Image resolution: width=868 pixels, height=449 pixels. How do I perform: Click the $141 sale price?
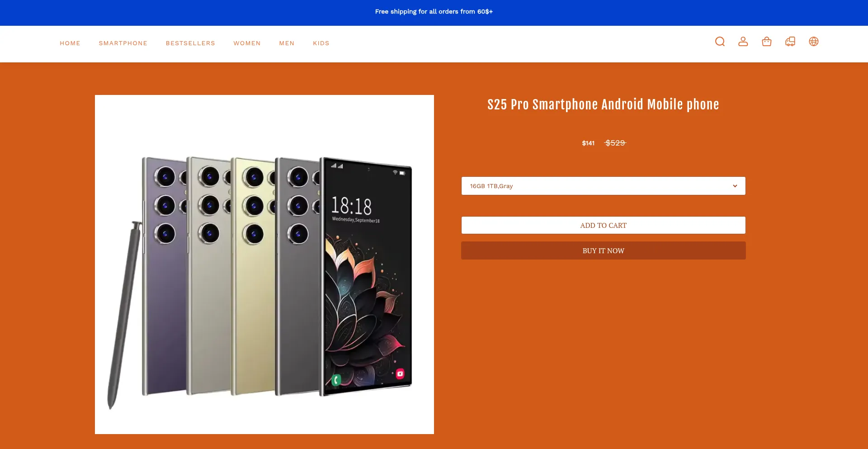tap(588, 143)
